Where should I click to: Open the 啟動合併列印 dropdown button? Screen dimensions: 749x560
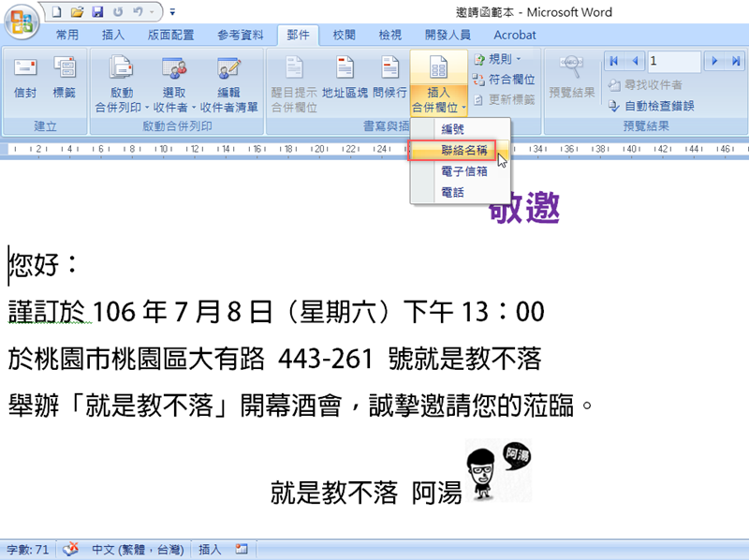click(x=122, y=84)
